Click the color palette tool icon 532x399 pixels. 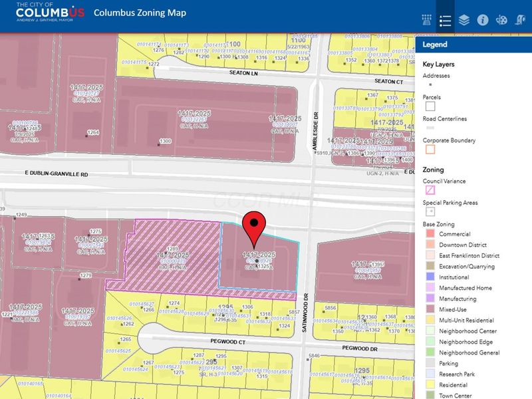click(503, 20)
